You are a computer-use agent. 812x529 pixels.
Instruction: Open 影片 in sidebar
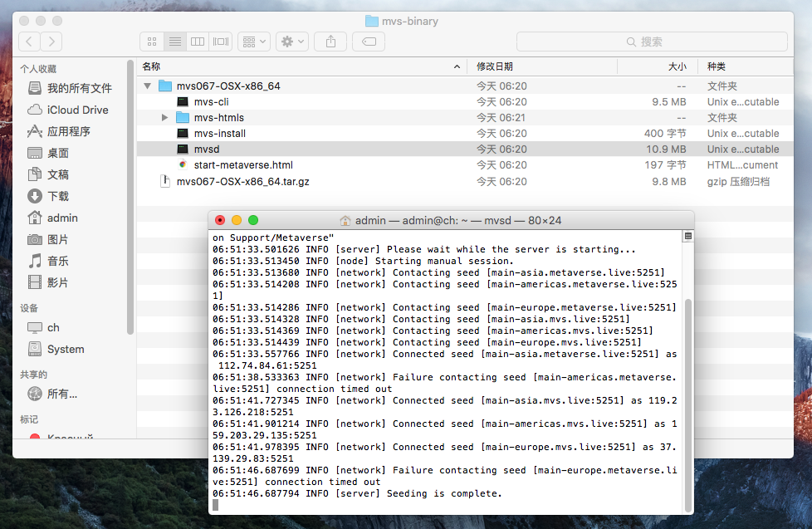click(x=48, y=283)
